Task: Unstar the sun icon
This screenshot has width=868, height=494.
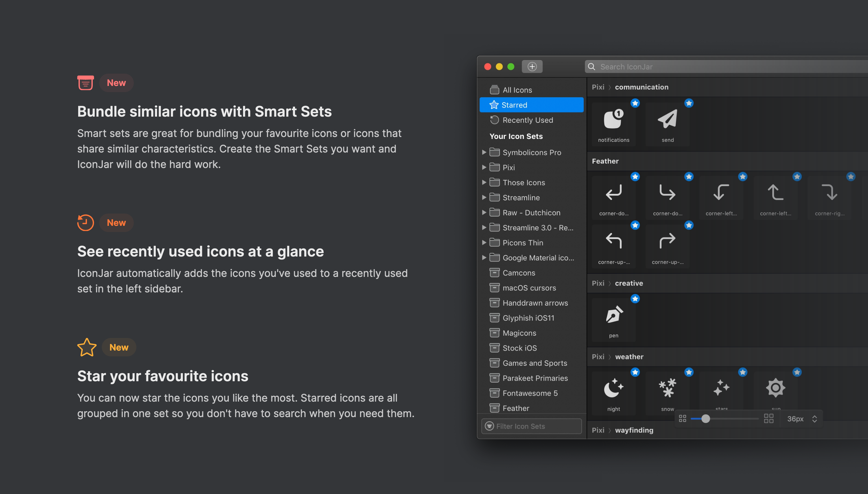Action: pos(797,372)
